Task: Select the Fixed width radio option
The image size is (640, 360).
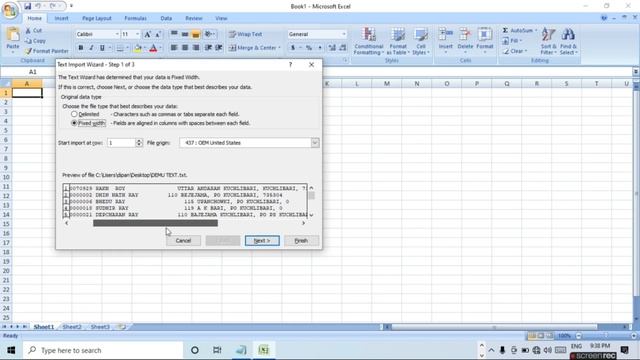Action: click(74, 123)
